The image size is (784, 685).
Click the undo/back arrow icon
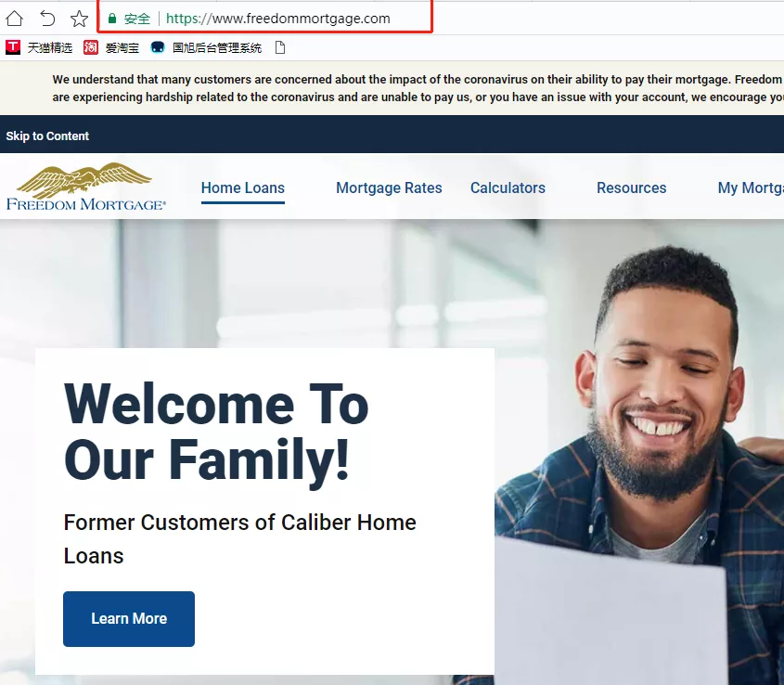click(47, 19)
